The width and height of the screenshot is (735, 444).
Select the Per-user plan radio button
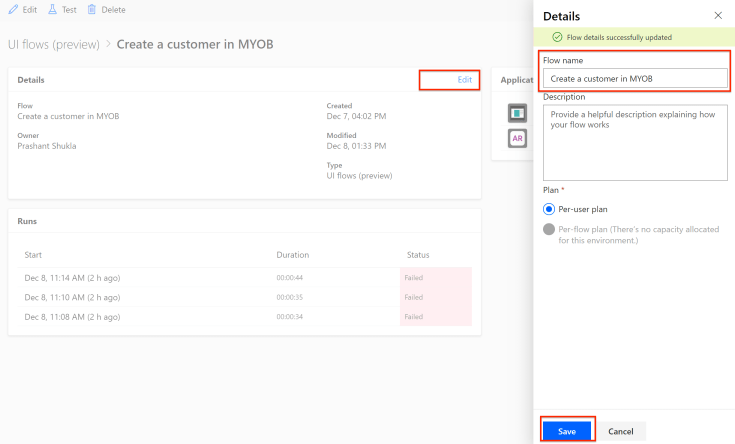548,209
